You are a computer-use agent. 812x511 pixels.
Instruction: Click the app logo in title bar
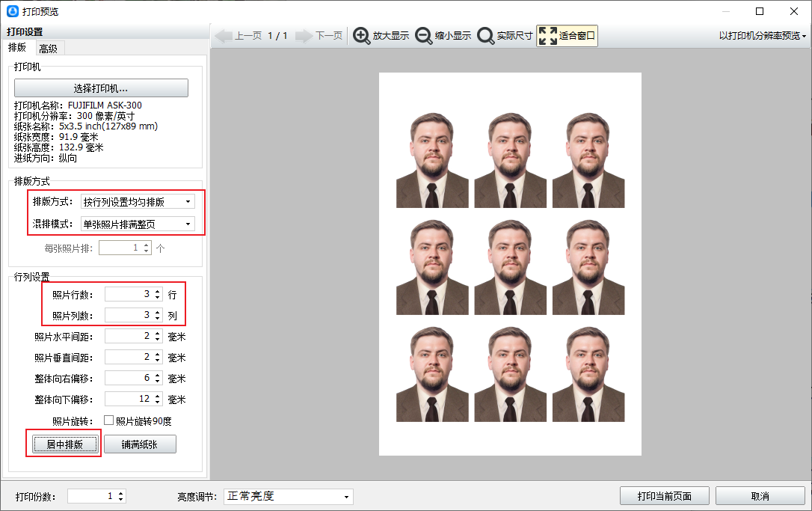coord(13,11)
